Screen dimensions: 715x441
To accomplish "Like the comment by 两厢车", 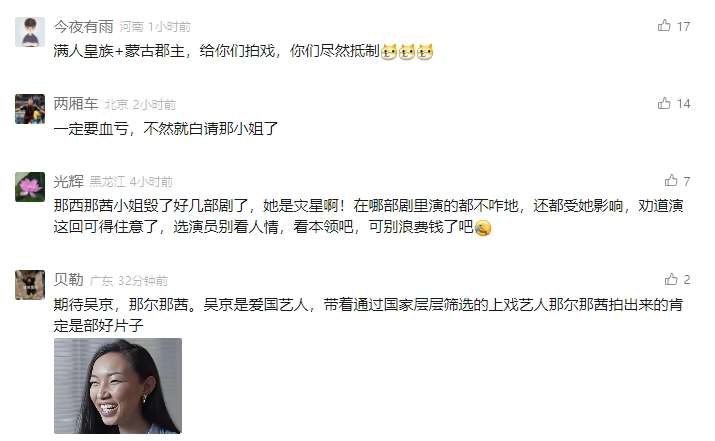I will click(664, 103).
